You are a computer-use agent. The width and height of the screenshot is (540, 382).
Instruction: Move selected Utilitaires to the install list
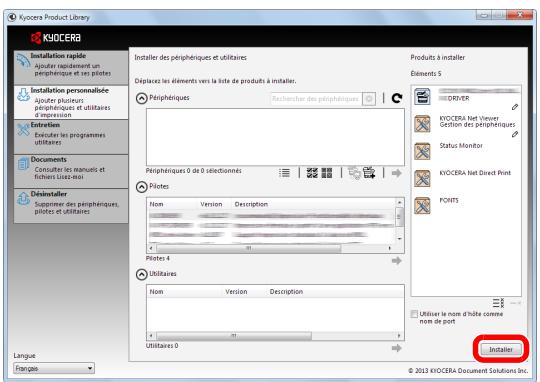click(397, 348)
